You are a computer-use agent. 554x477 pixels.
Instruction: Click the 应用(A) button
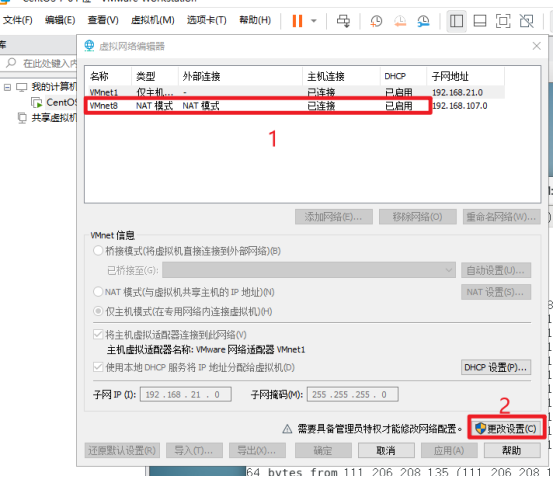tap(449, 450)
